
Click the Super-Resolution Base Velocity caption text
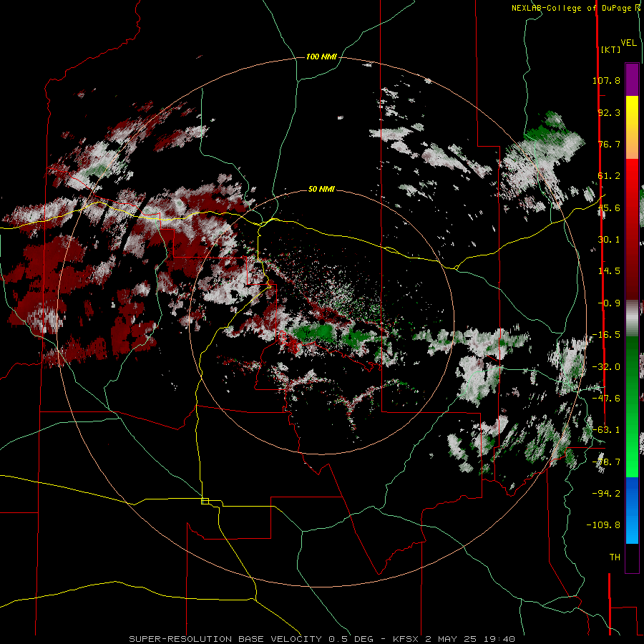322,639
